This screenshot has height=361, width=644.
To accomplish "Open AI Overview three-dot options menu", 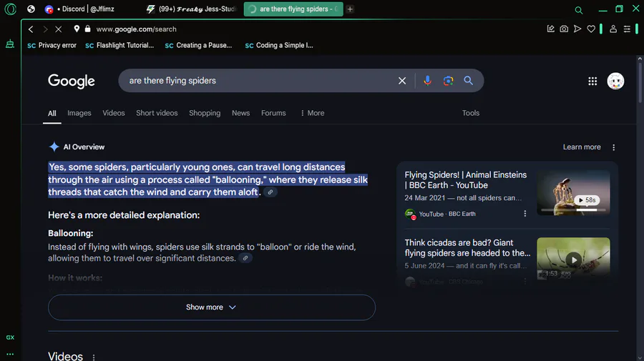I will coord(613,147).
